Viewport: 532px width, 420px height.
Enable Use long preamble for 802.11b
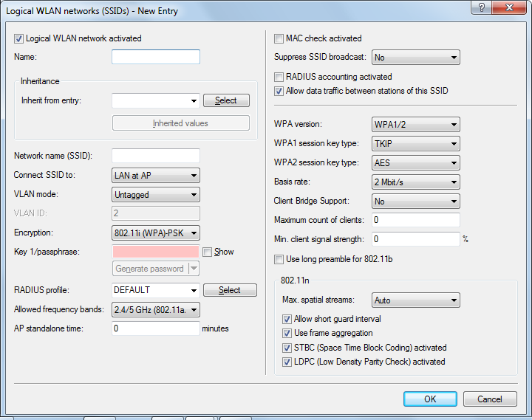(x=279, y=259)
